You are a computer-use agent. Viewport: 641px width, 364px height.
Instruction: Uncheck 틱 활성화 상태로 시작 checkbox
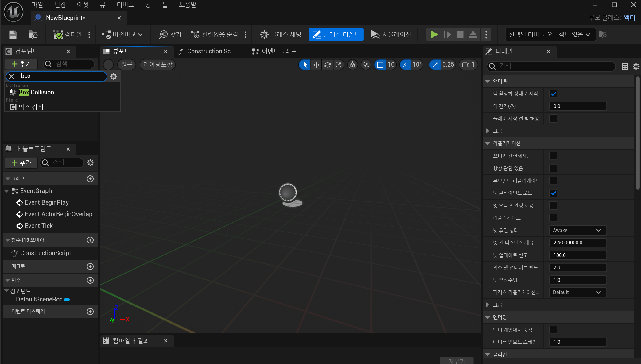(553, 94)
